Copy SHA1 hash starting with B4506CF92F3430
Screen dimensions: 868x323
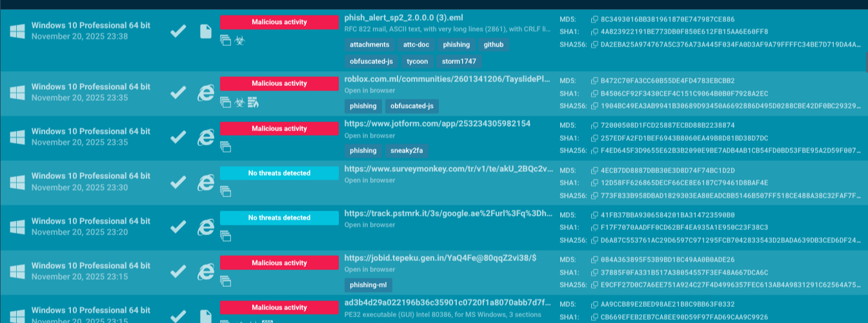[594, 94]
